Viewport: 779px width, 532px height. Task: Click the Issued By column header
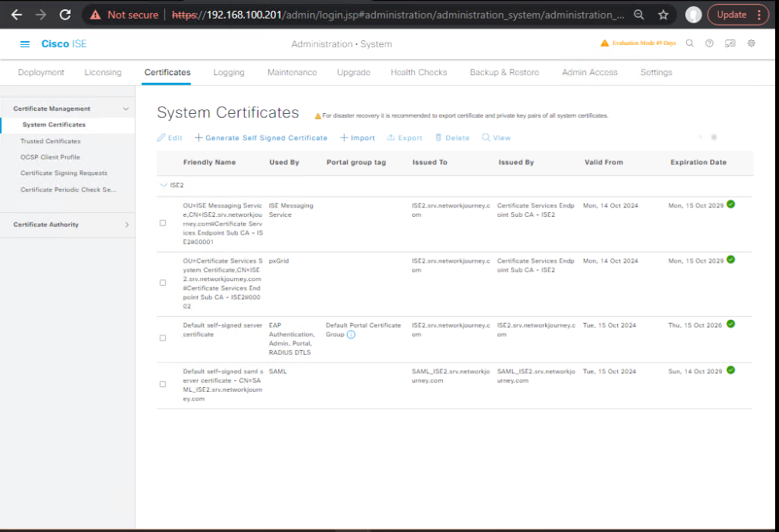coord(516,163)
